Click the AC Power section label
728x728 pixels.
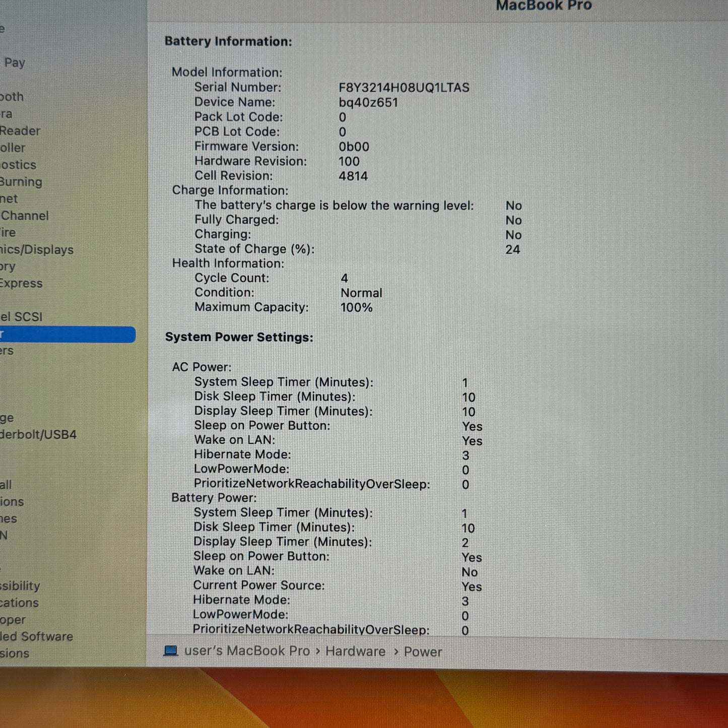pyautogui.click(x=202, y=367)
